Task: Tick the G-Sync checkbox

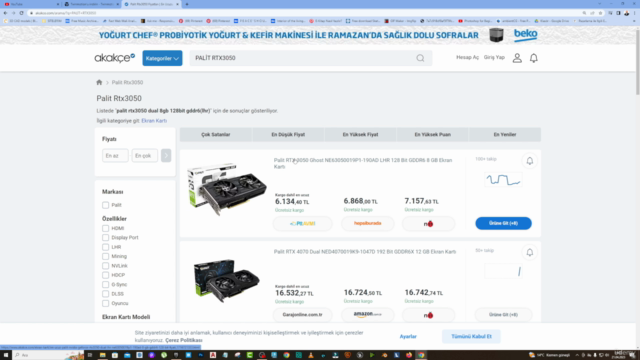Action: (106, 284)
